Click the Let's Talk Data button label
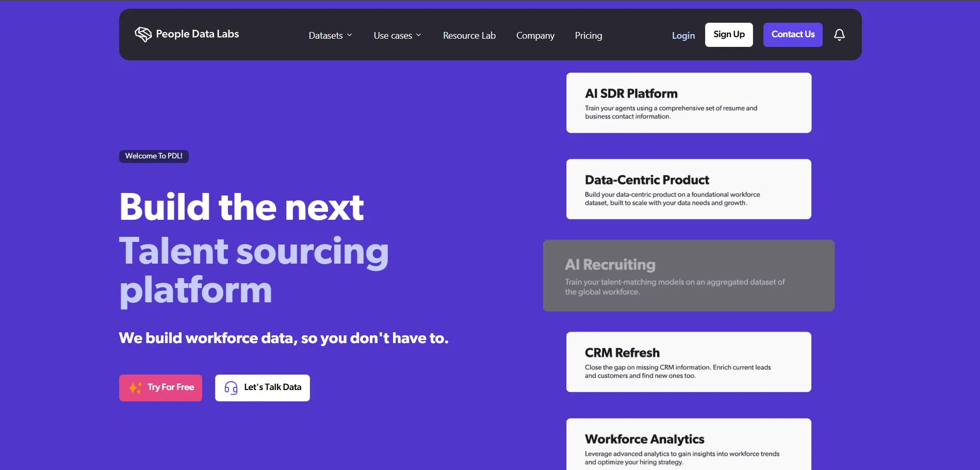The height and width of the screenshot is (470, 980). point(272,387)
